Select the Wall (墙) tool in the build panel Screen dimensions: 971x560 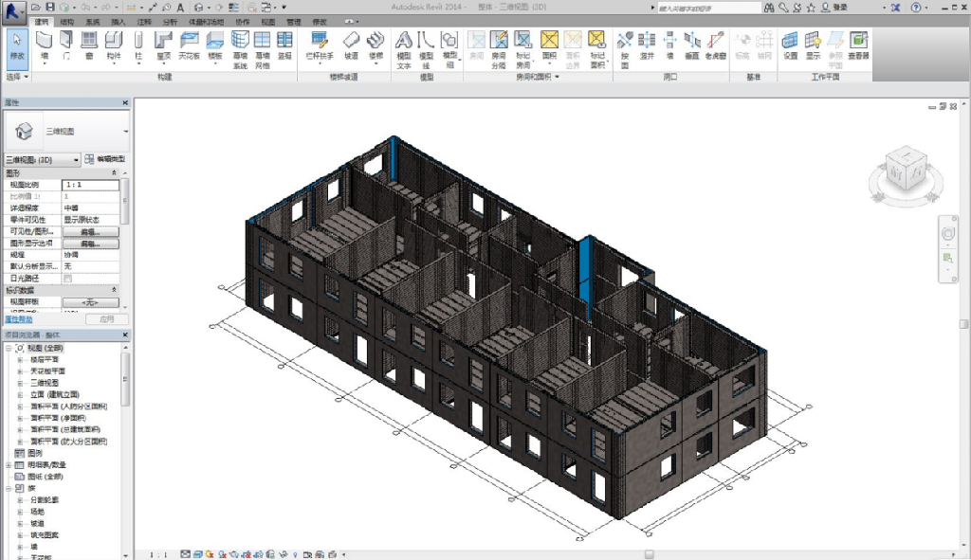tap(44, 47)
